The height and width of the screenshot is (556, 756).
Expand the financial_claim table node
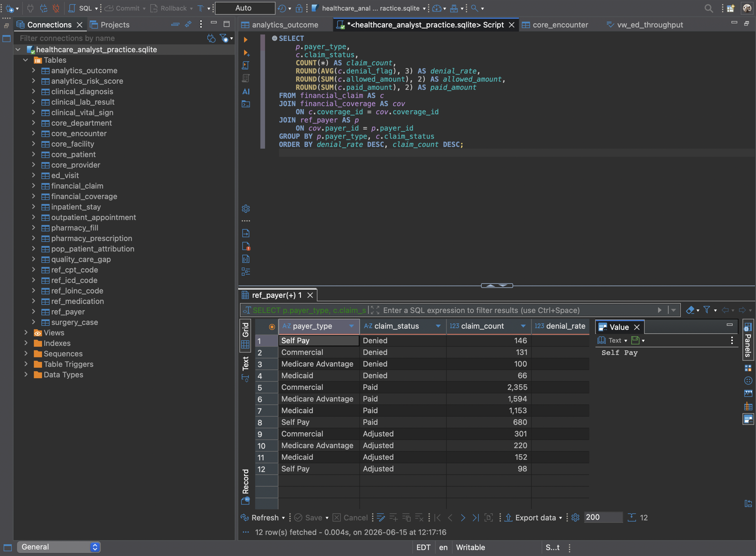tap(34, 186)
